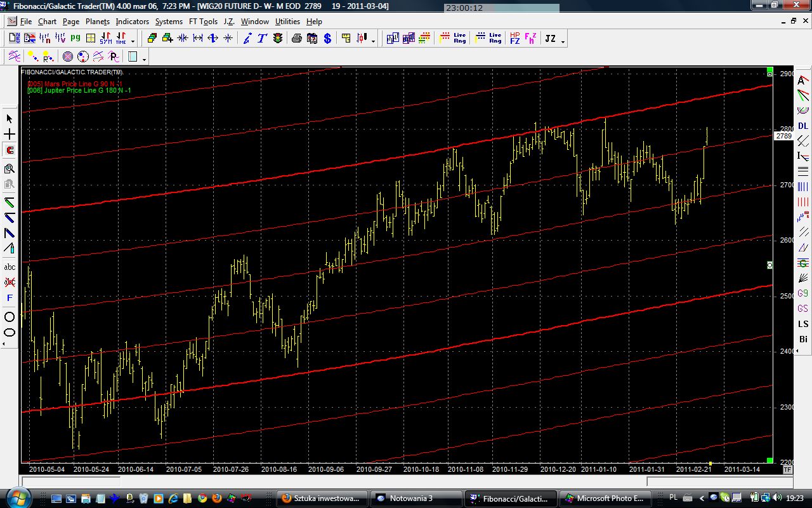Activate the crosshair cursor tool
Screen dimensions: 812x508
pyautogui.click(x=10, y=135)
